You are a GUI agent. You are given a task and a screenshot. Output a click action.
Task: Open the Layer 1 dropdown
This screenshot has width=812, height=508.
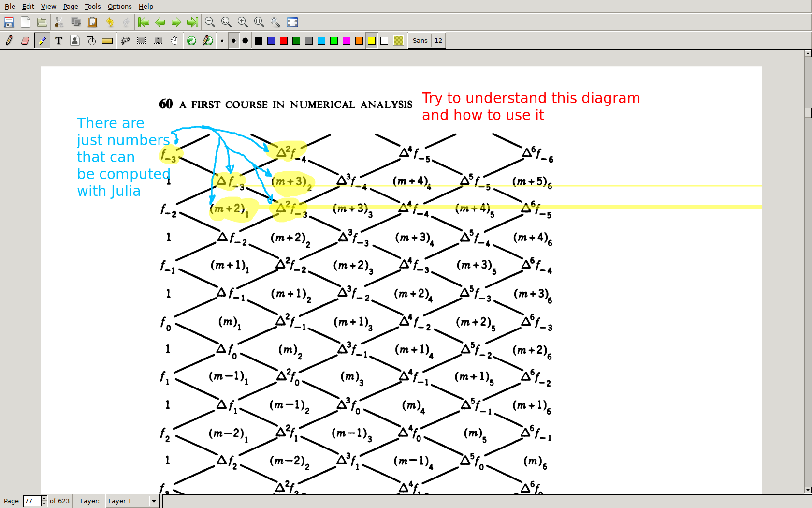click(154, 501)
